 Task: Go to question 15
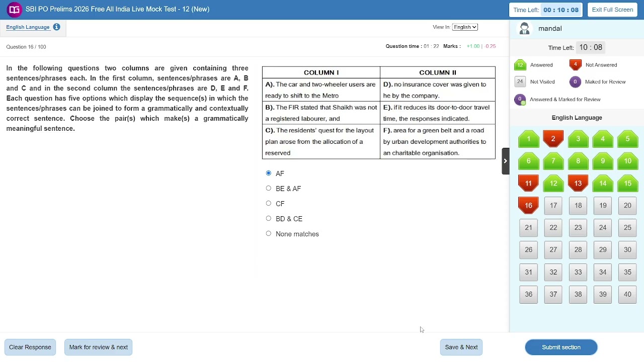point(627,184)
